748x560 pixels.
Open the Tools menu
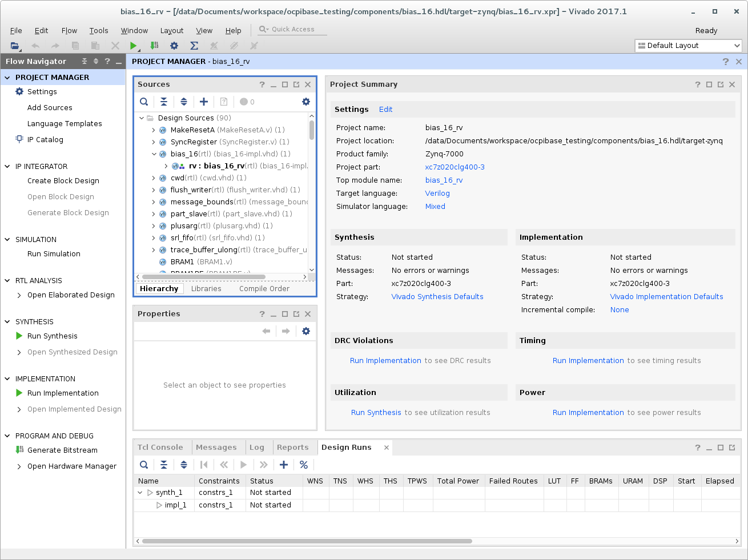coord(99,31)
